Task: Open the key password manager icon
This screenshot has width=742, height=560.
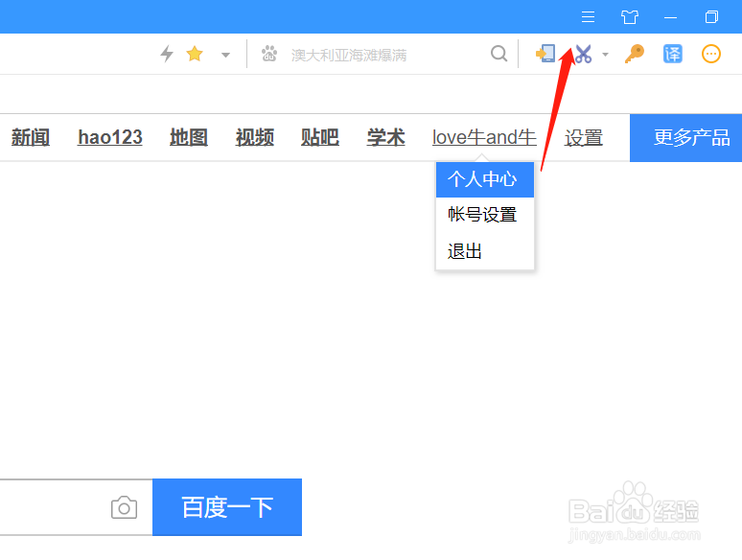Action: [x=634, y=54]
